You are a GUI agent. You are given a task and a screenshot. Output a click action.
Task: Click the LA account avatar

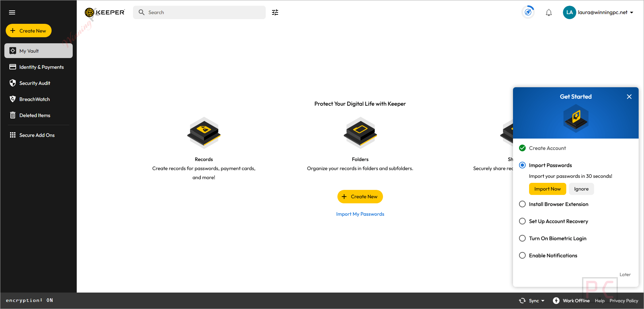[x=569, y=12]
